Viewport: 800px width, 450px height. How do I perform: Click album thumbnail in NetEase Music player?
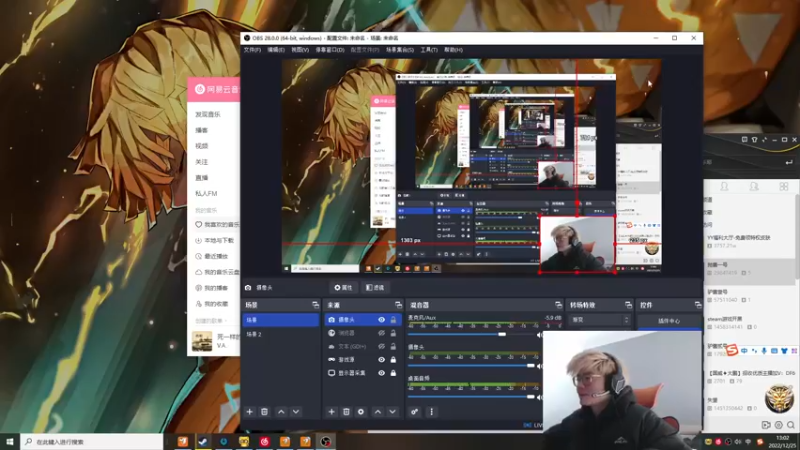(x=202, y=341)
